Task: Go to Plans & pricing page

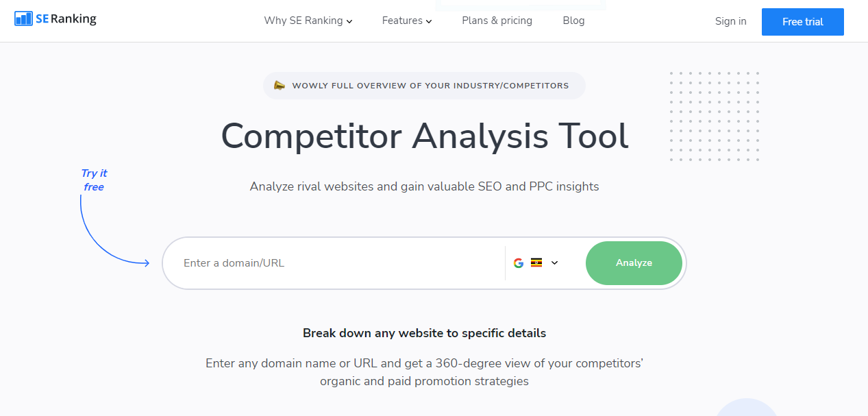Action: tap(497, 21)
